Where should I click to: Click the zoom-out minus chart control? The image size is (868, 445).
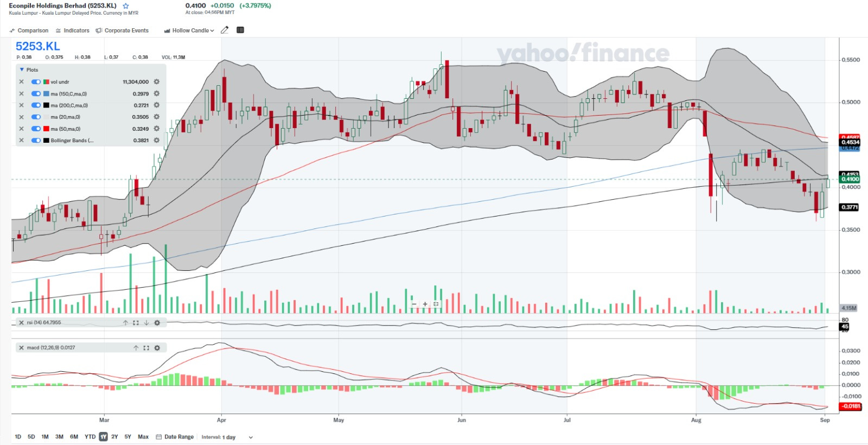point(414,304)
